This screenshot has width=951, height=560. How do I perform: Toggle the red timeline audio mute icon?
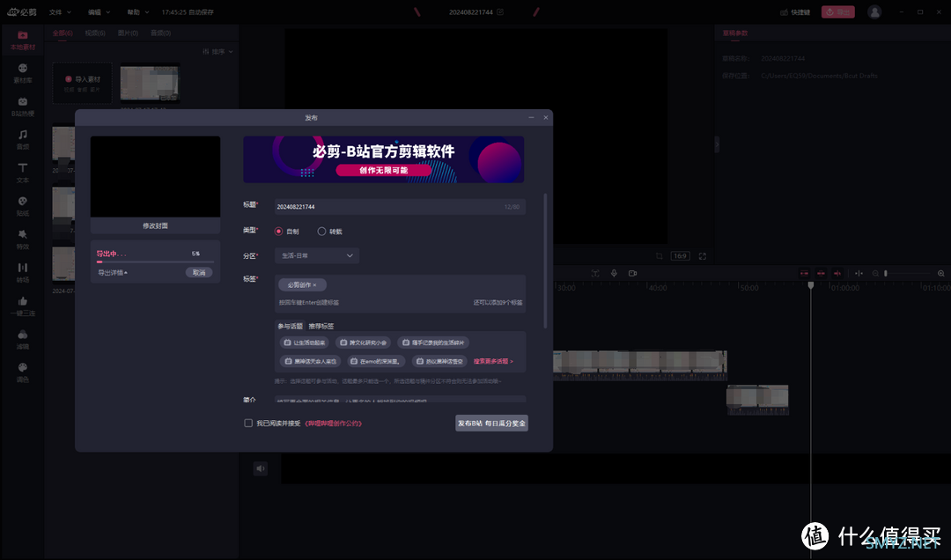coord(837,274)
